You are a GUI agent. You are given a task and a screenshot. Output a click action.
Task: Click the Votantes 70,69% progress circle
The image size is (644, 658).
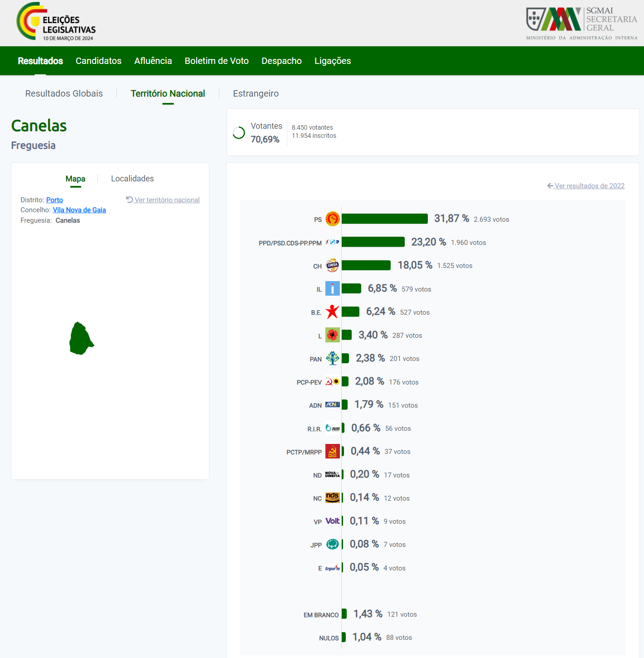[x=239, y=132]
